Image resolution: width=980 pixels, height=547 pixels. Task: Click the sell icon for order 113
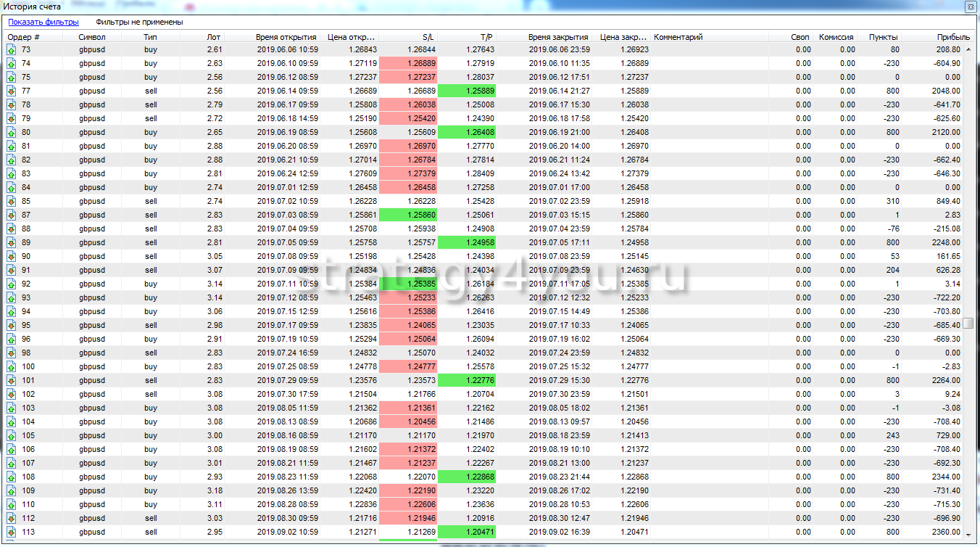pos(12,532)
